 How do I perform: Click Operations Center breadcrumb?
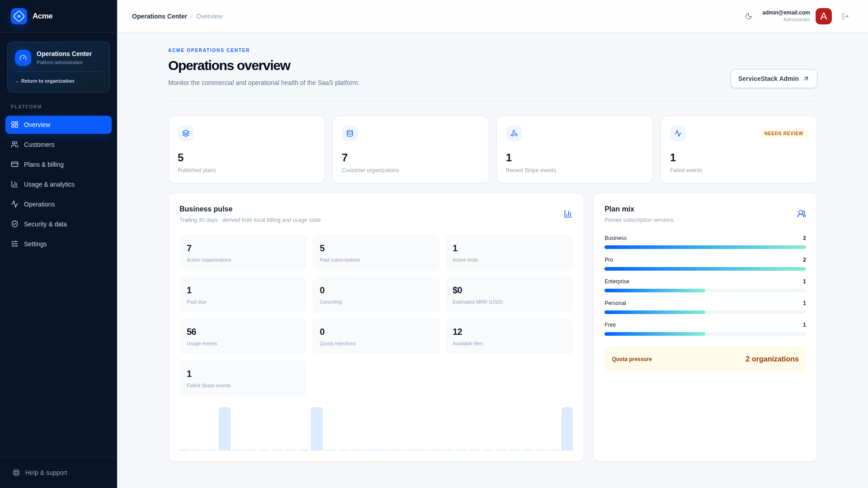tap(160, 16)
